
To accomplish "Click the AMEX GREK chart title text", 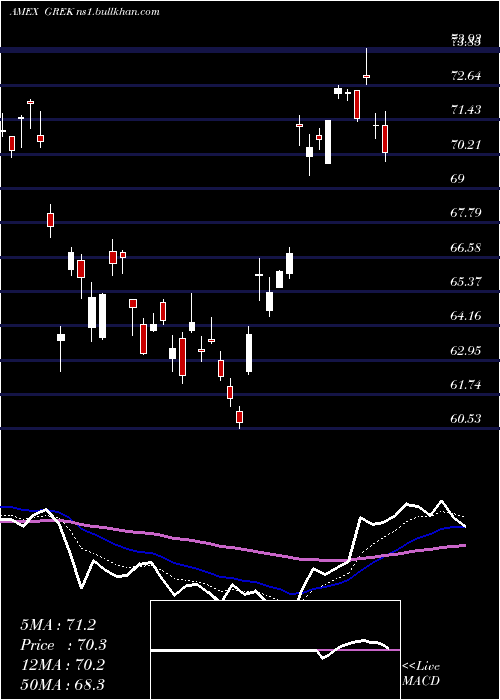I will 84,11.
